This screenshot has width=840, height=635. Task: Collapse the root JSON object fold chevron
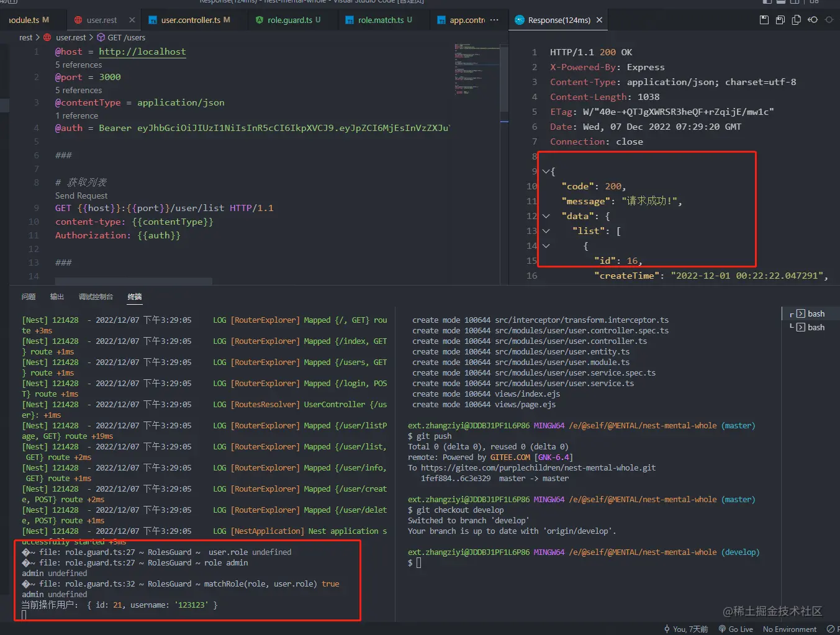pyautogui.click(x=546, y=171)
